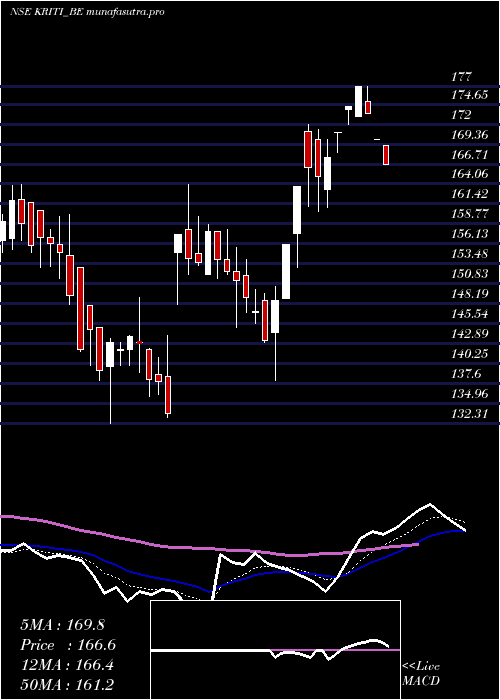
Task: Click the 156.13 price axis label
Action: tap(469, 233)
